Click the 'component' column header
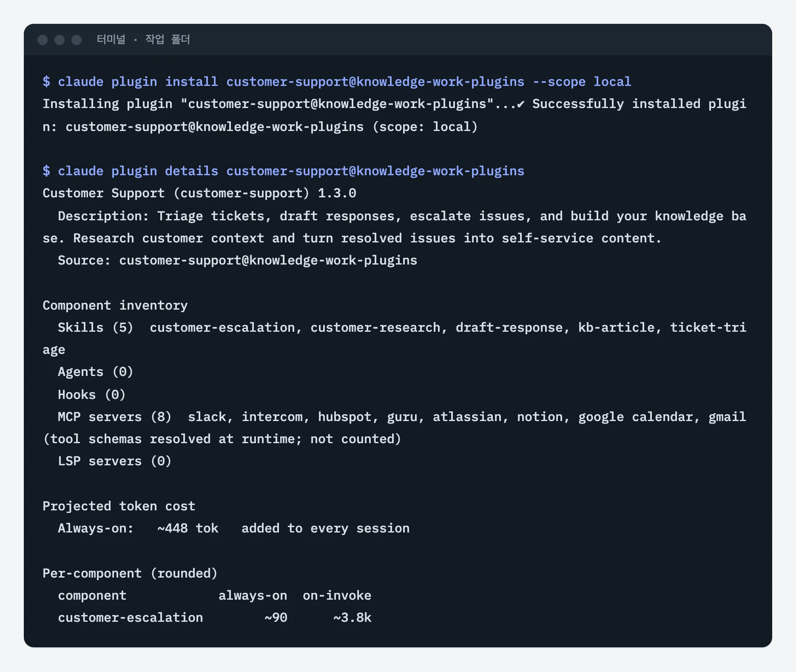The image size is (796, 672). pos(92,595)
